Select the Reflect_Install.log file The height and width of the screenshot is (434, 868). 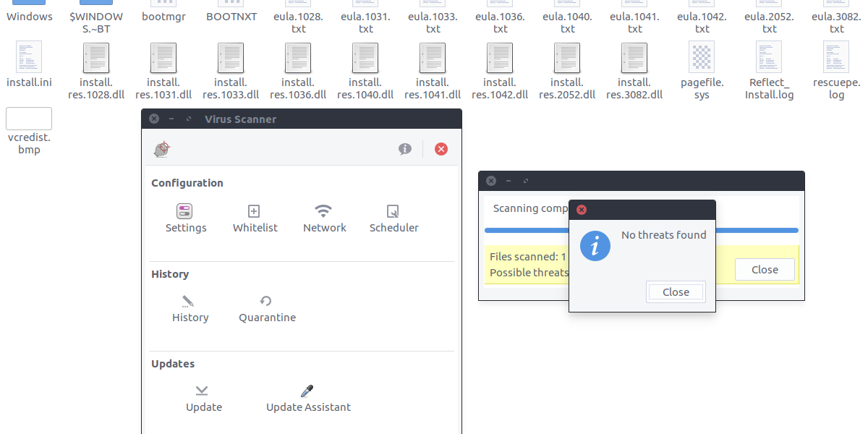click(769, 71)
